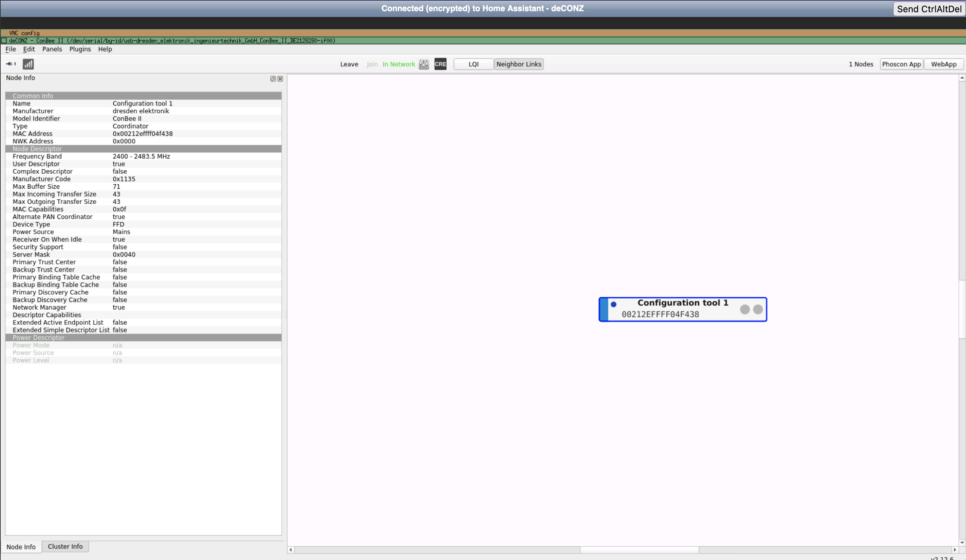Select the Receiver On When Idle row
The height and width of the screenshot is (560, 966).
click(143, 240)
